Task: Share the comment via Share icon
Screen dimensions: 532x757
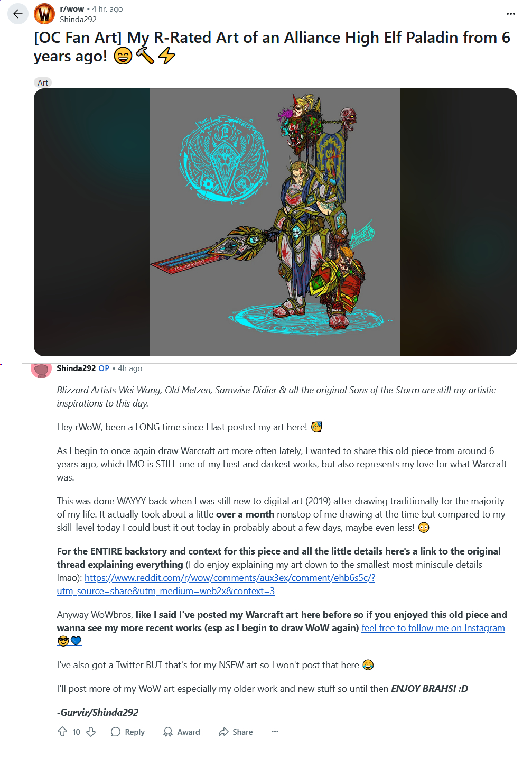Action: (x=236, y=732)
